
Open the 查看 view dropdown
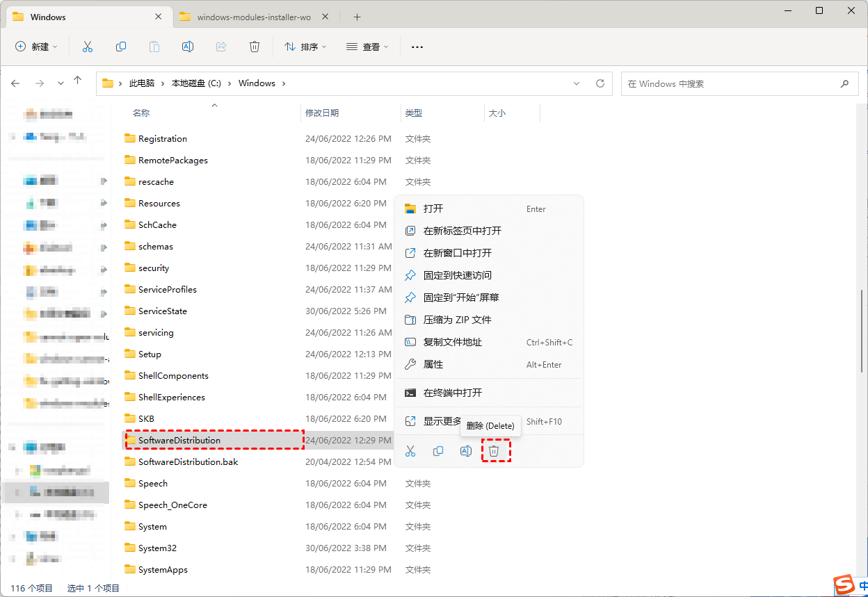click(367, 47)
